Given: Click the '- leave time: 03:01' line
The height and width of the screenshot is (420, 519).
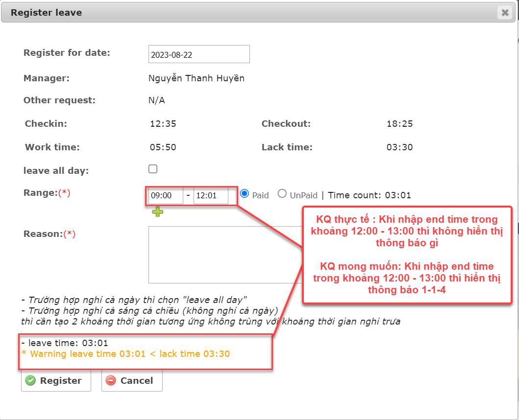Looking at the screenshot, I should tap(65, 343).
